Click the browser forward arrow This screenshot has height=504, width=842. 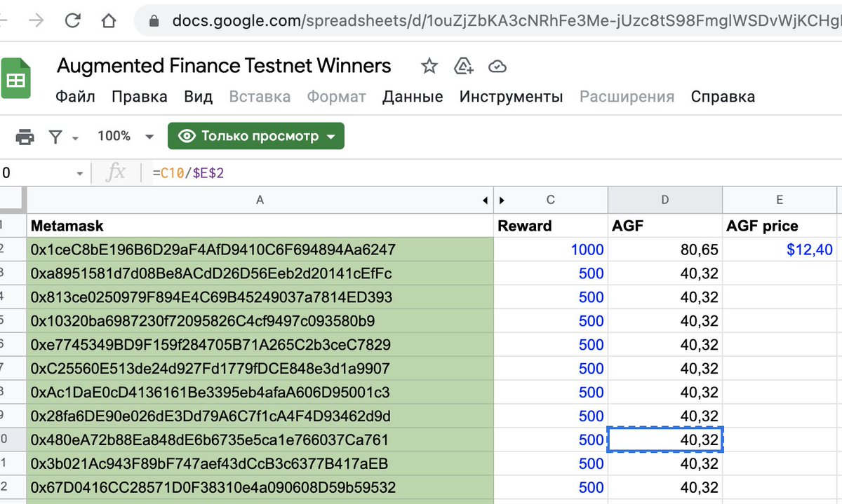(35, 20)
